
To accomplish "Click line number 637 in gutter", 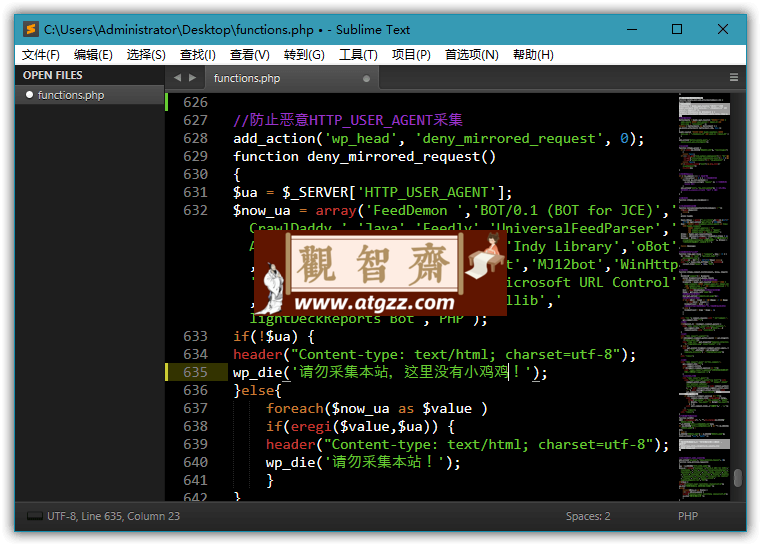I will pos(195,408).
